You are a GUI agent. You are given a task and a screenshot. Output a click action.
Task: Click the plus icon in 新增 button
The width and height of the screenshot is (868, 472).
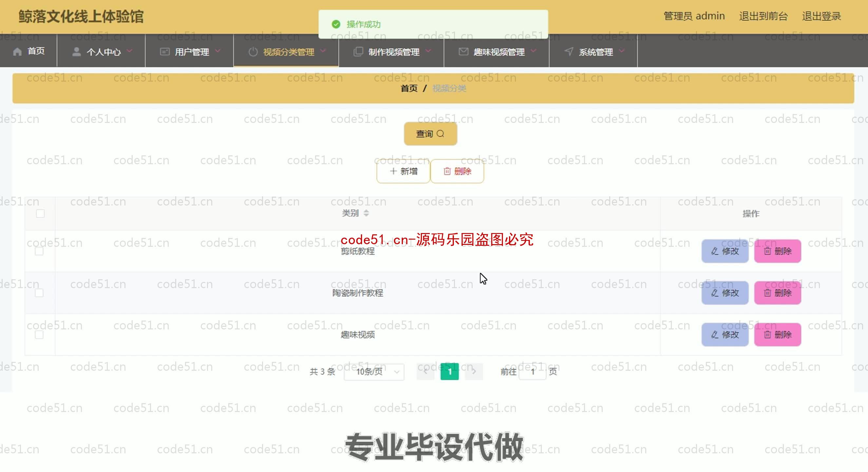coord(393,171)
